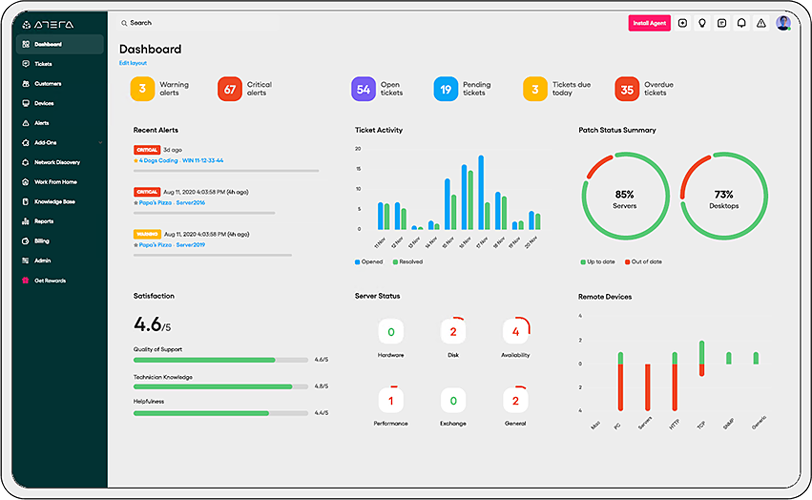Select the purple Open tickets count badge
812x500 pixels.
click(x=363, y=89)
